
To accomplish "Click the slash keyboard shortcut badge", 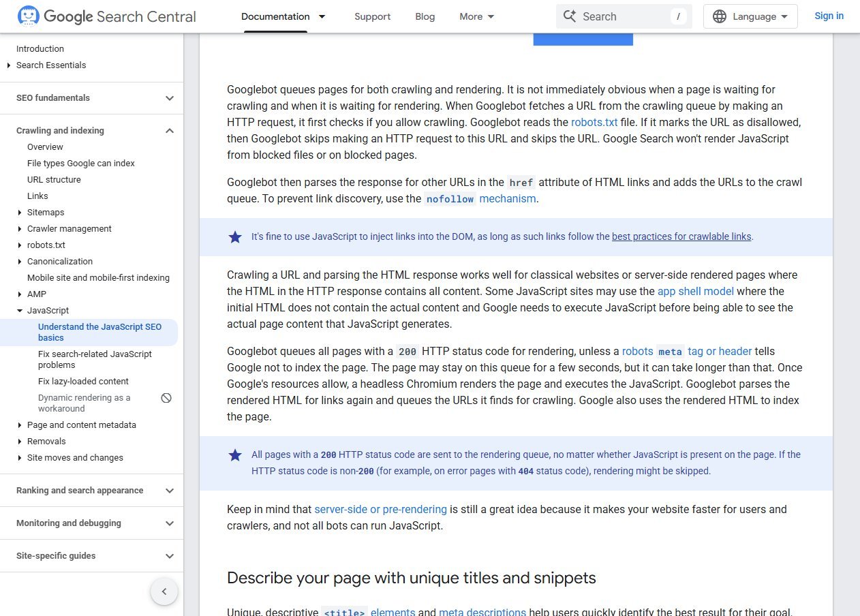I will pyautogui.click(x=678, y=16).
